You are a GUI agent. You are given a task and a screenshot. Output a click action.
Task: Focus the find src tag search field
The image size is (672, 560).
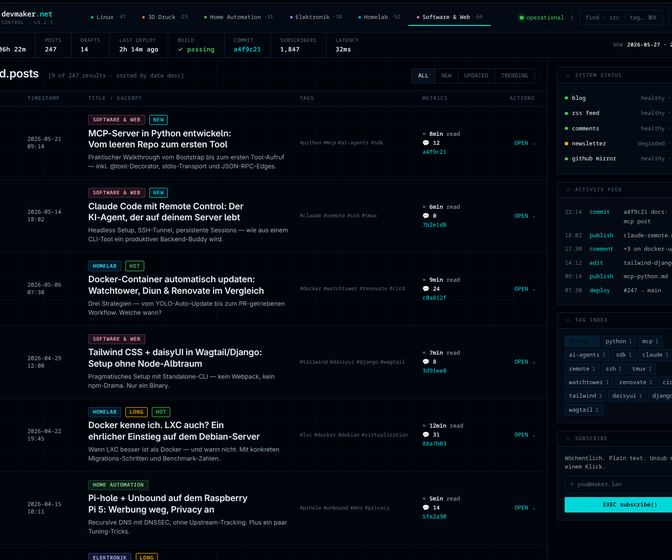620,18
